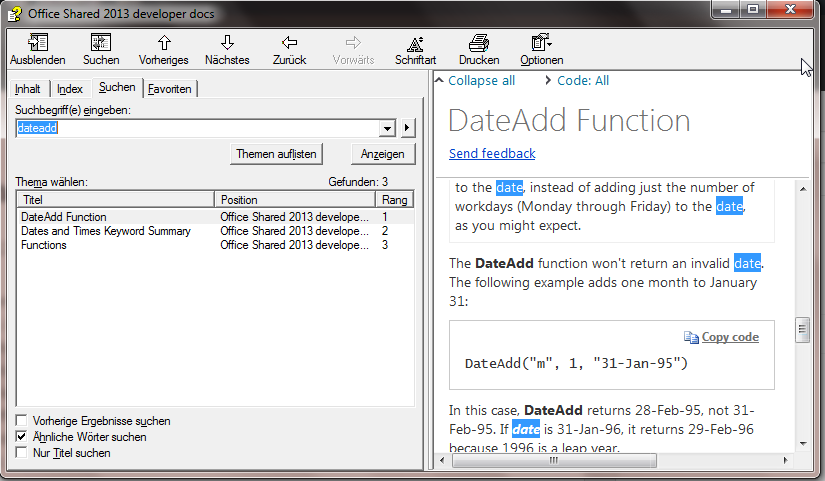This screenshot has width=825, height=481.
Task: Click the Anzeigen button
Action: tap(383, 154)
